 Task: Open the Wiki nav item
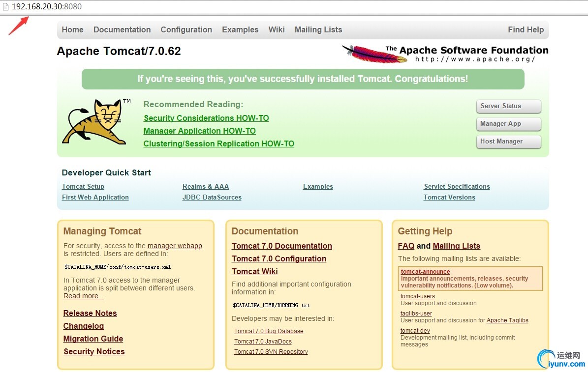(x=277, y=29)
